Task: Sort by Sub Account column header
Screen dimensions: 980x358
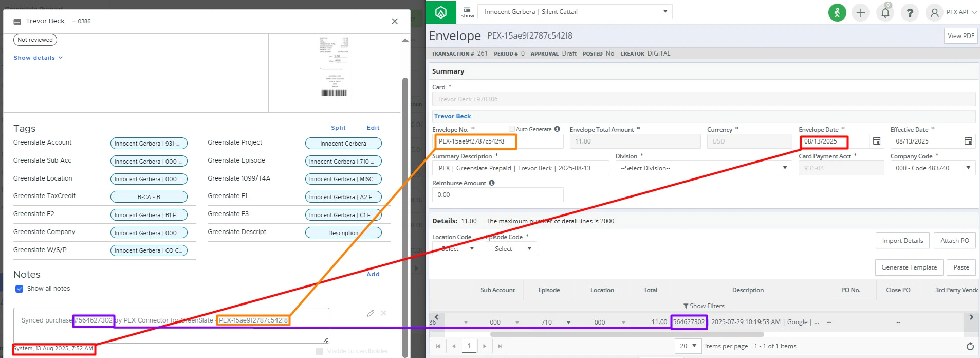Action: [497, 290]
